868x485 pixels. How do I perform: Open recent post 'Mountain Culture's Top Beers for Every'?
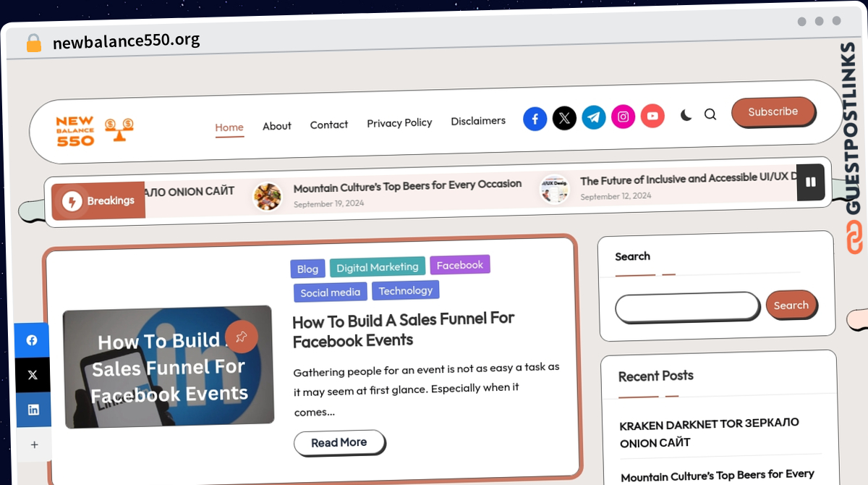click(x=718, y=476)
